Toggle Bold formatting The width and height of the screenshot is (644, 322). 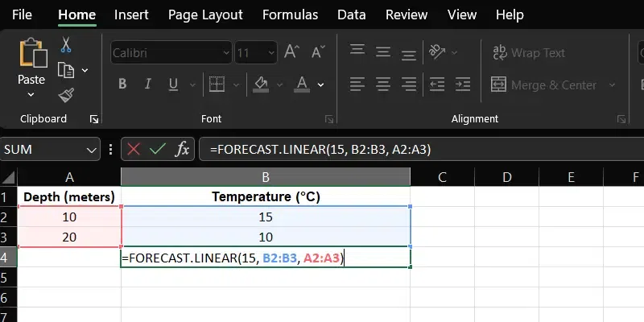122,85
